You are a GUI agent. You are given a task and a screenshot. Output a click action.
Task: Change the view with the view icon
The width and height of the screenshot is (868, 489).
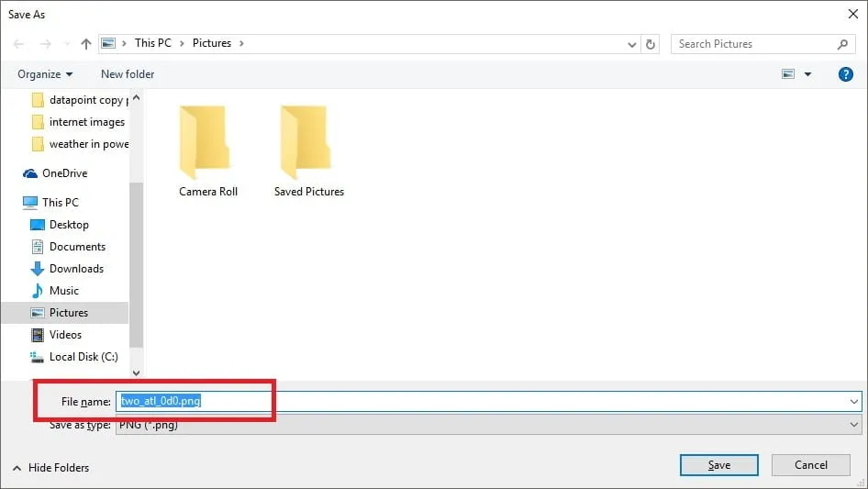(788, 73)
